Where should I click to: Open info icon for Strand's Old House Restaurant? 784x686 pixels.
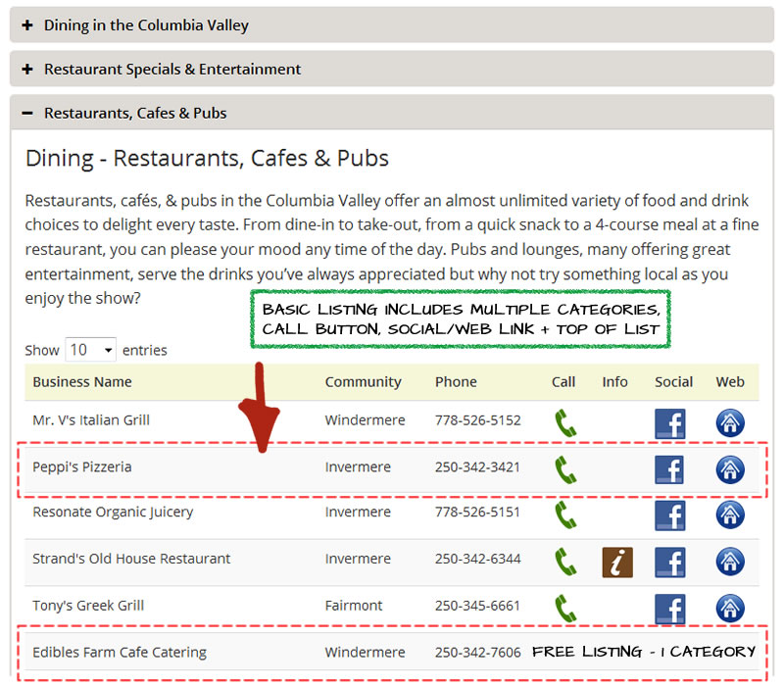pyautogui.click(x=616, y=562)
